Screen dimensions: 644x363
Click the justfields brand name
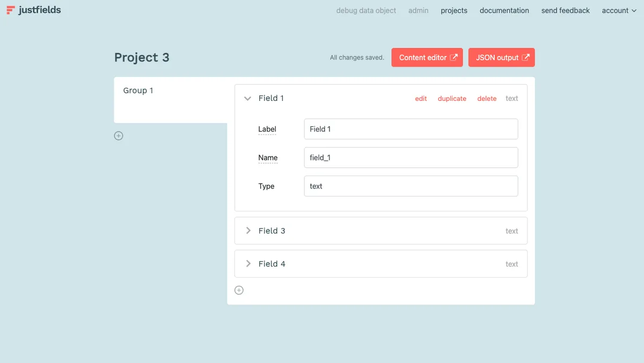pyautogui.click(x=40, y=10)
